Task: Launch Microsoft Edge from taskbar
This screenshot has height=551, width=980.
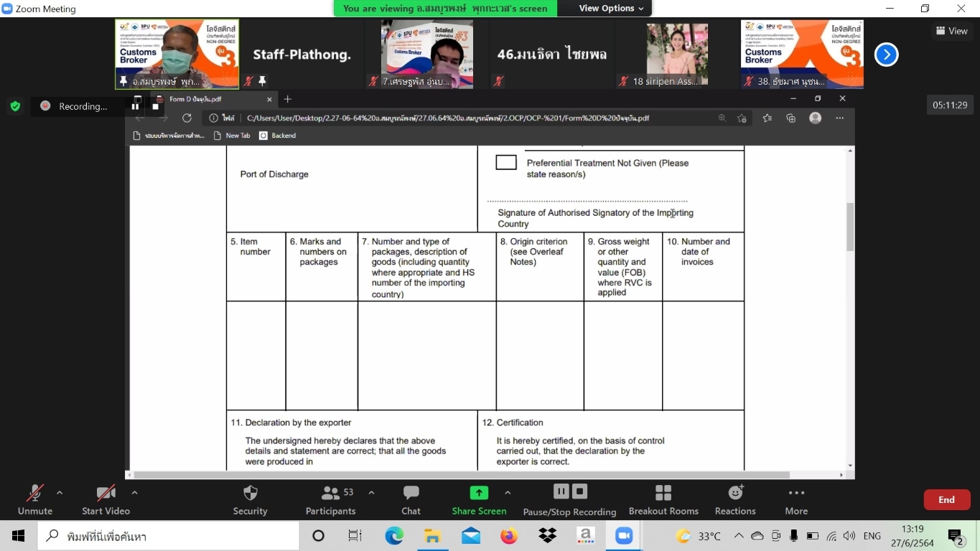Action: [394, 536]
